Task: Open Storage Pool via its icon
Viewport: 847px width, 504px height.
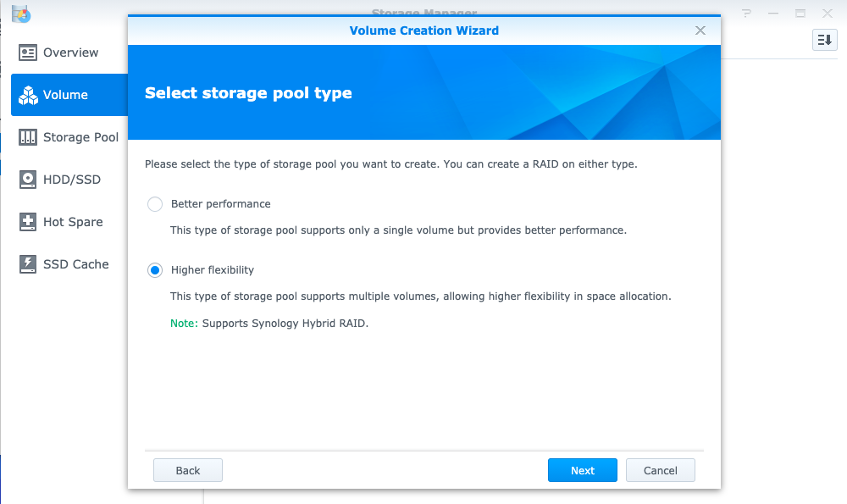Action: [28, 137]
